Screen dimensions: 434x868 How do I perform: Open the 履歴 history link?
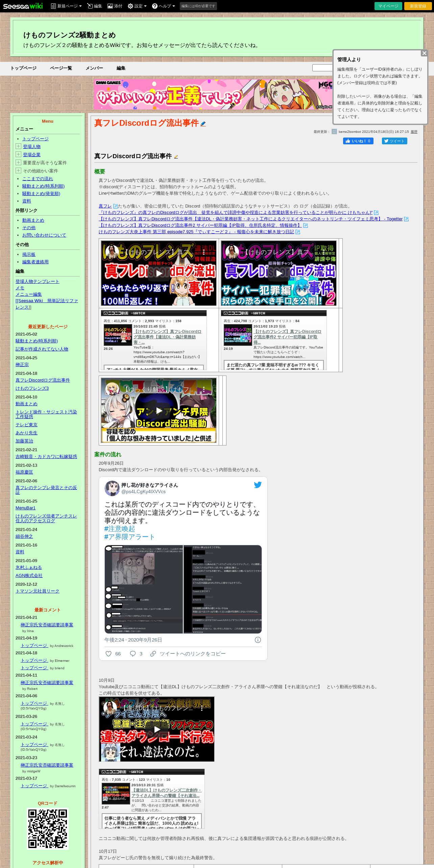click(x=414, y=132)
